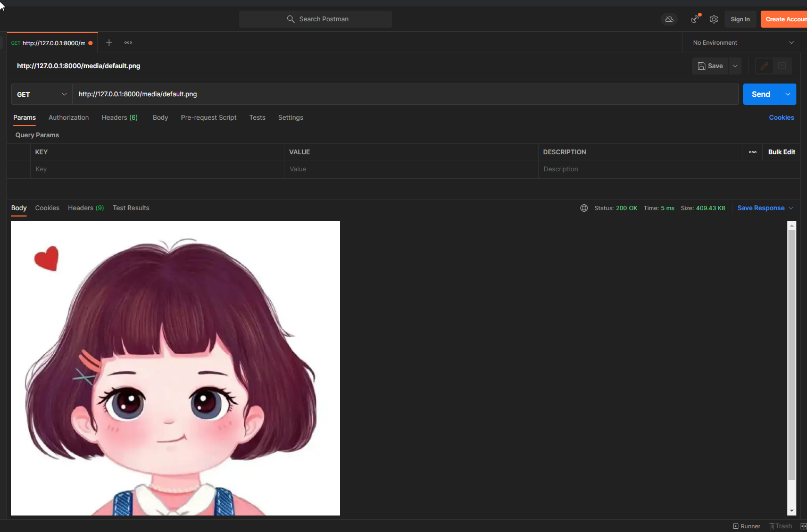Select the response Body tab
This screenshot has height=532, width=807.
pos(19,208)
